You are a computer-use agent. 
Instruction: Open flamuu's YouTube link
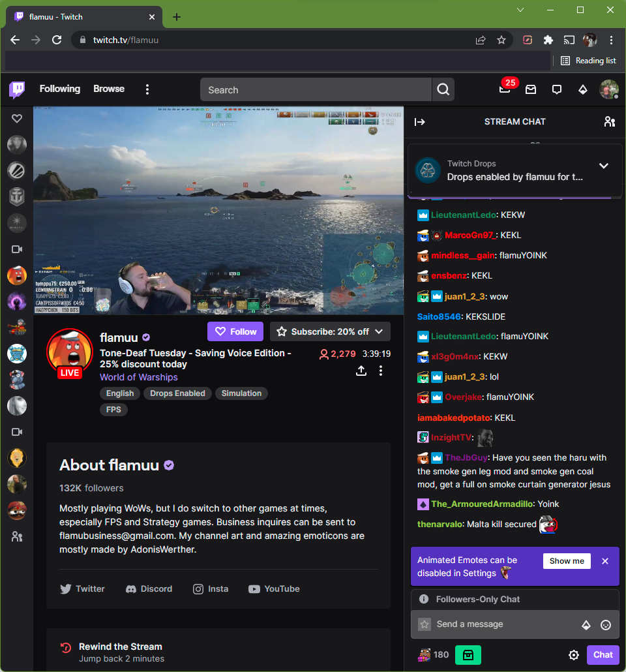click(x=274, y=589)
